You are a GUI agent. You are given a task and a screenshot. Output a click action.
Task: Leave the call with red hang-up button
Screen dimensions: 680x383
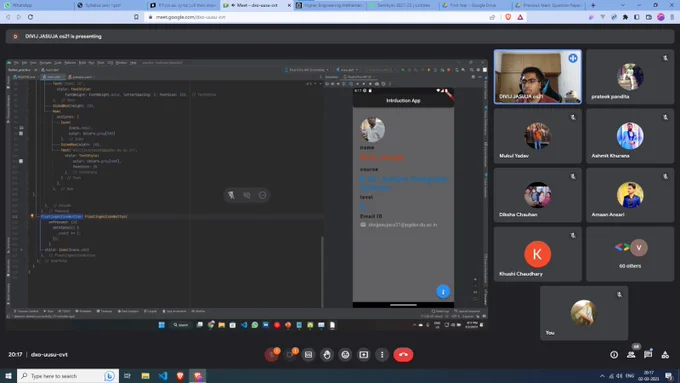click(x=403, y=355)
